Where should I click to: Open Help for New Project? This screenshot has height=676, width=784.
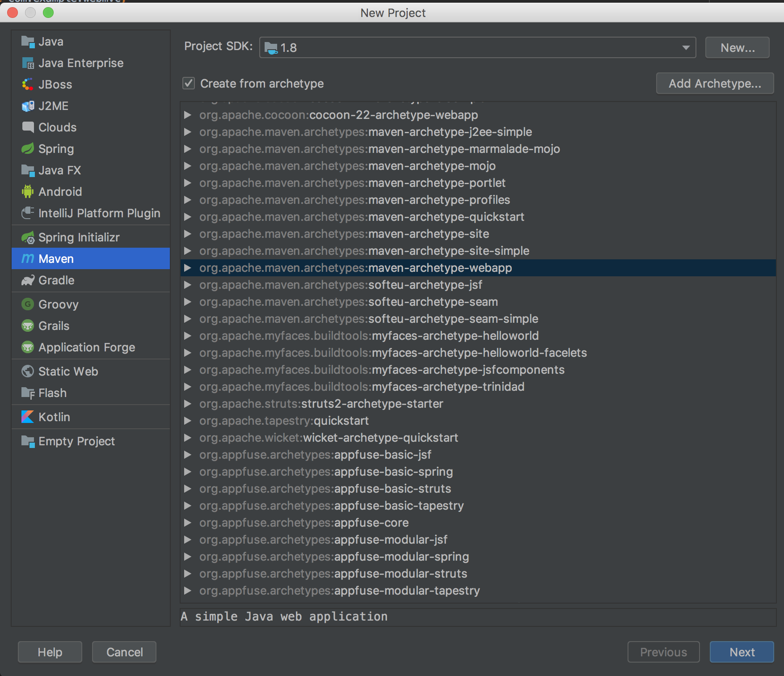point(50,652)
